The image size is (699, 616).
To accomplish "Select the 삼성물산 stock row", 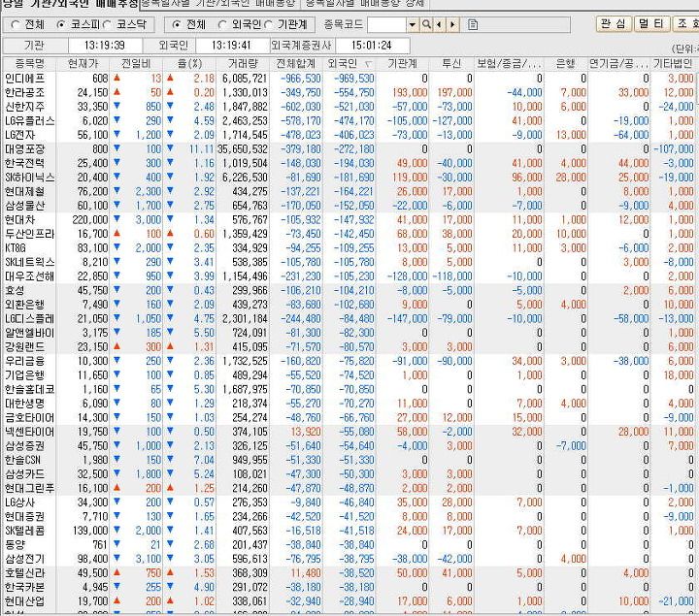I will [349, 206].
